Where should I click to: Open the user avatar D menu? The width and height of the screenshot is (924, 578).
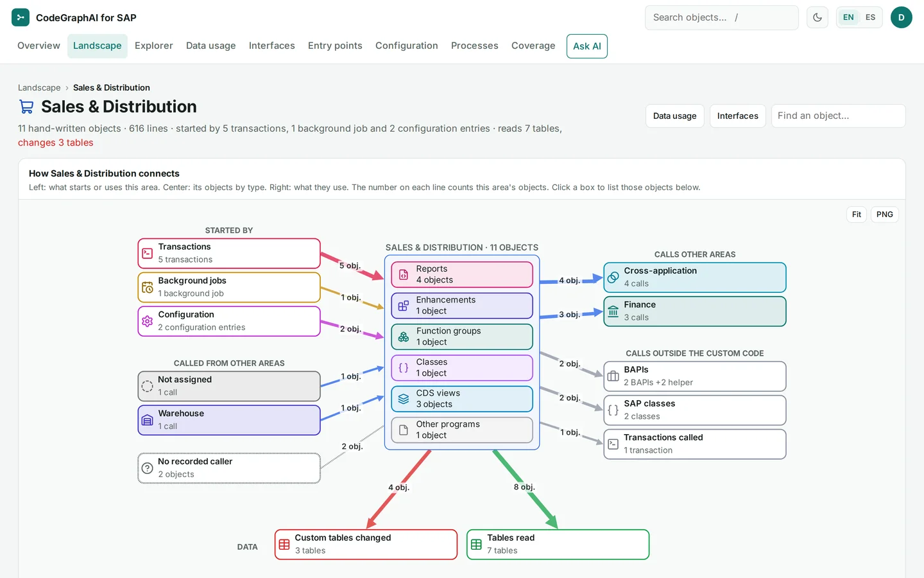(902, 17)
